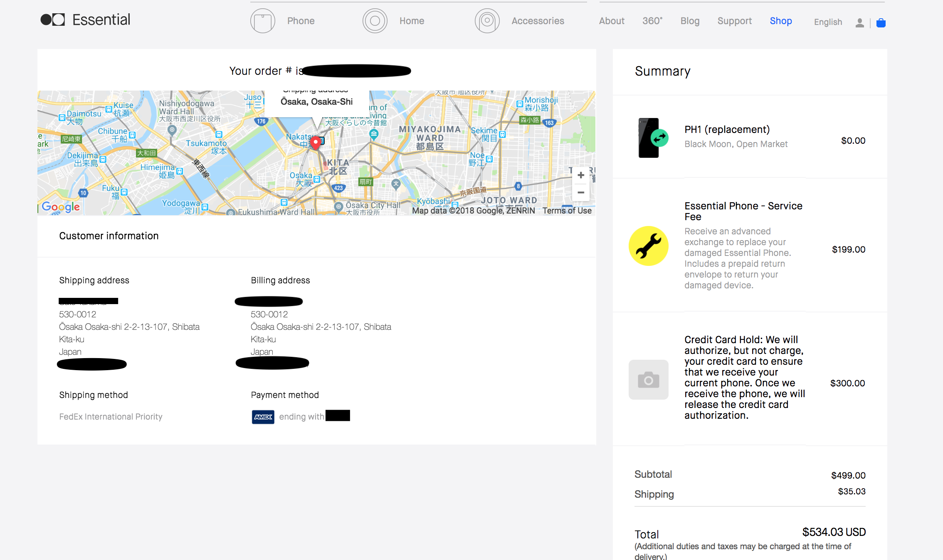The height and width of the screenshot is (560, 943).
Task: Open the blue shopping bag cart
Action: [x=881, y=22]
